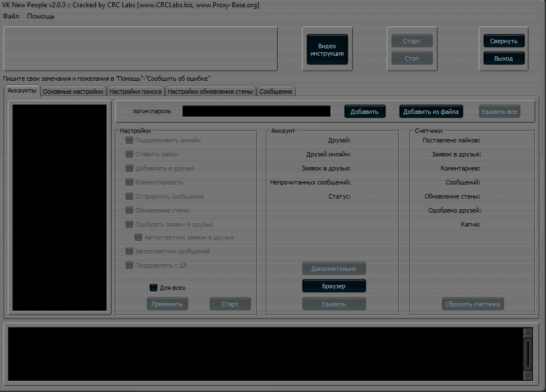Enable Поздравлять с ДР checkbox
This screenshot has height=392, width=546.
129,265
